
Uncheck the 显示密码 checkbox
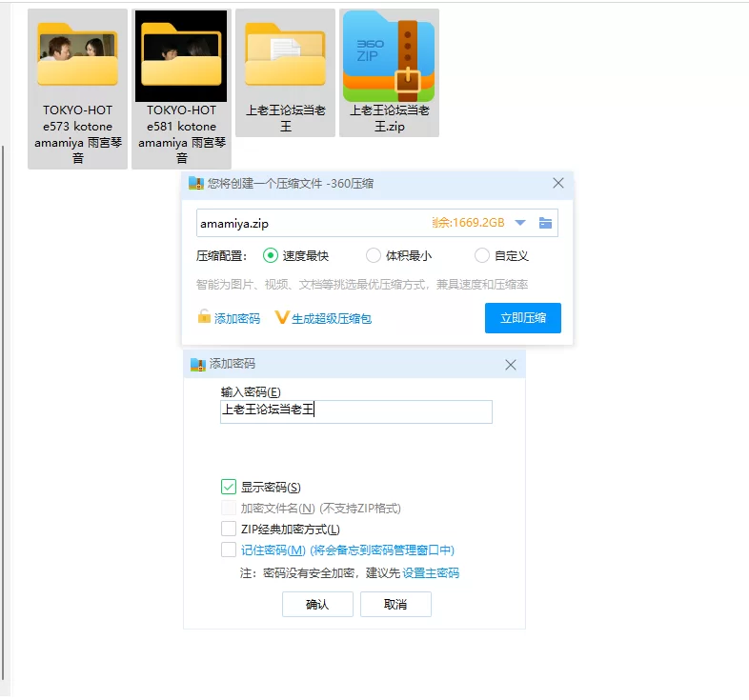point(229,487)
